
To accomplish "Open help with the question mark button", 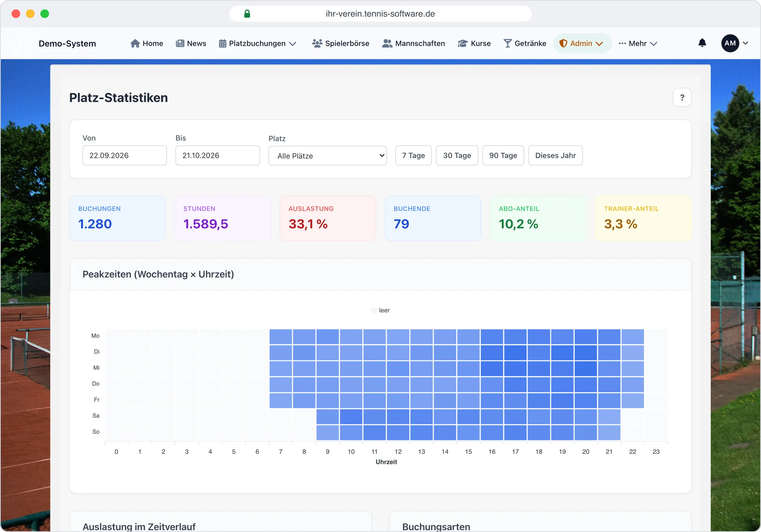I will 682,97.
